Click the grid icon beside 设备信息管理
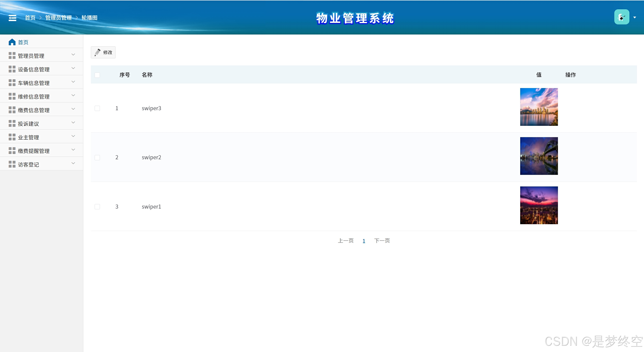644x352 pixels. point(12,69)
